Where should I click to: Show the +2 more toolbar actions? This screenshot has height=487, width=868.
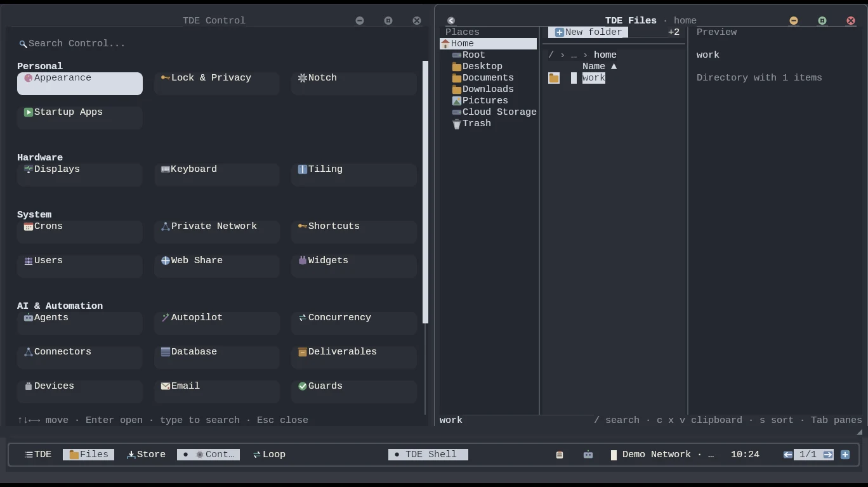674,32
